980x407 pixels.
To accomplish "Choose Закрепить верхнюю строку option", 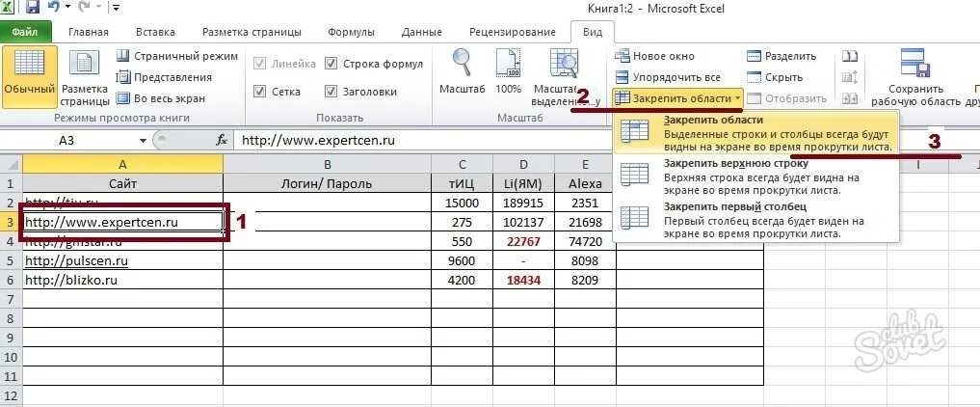I will (756, 176).
